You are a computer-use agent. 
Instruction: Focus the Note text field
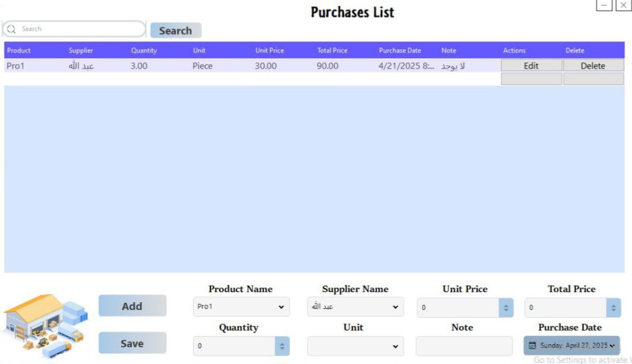[464, 346]
